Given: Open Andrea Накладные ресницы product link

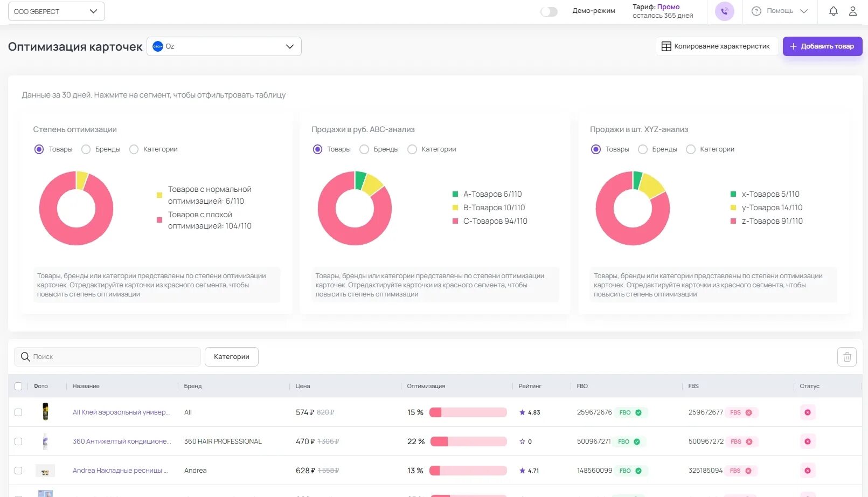Looking at the screenshot, I should (x=120, y=471).
